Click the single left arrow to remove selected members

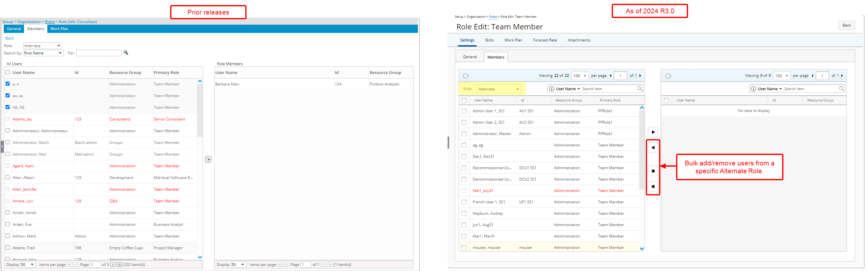pyautogui.click(x=653, y=148)
